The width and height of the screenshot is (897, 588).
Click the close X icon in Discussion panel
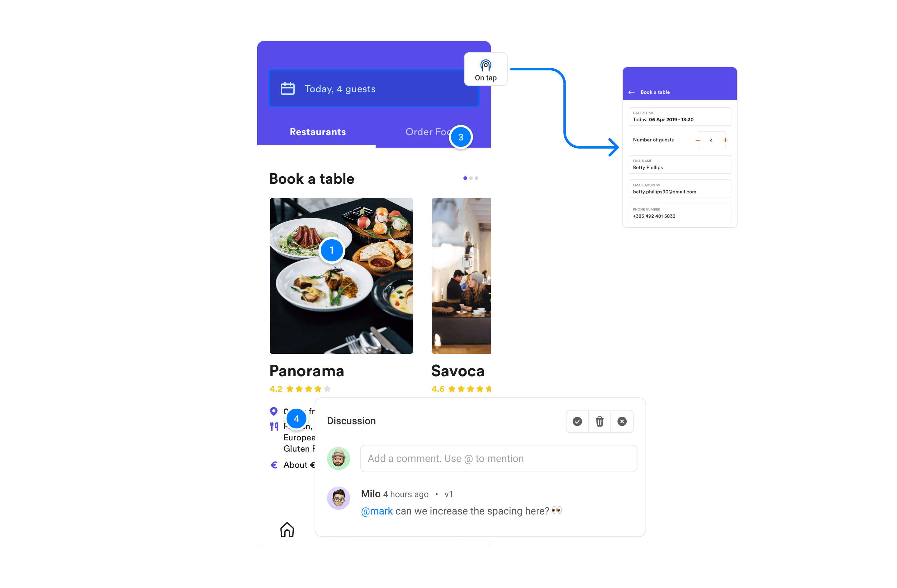(621, 421)
